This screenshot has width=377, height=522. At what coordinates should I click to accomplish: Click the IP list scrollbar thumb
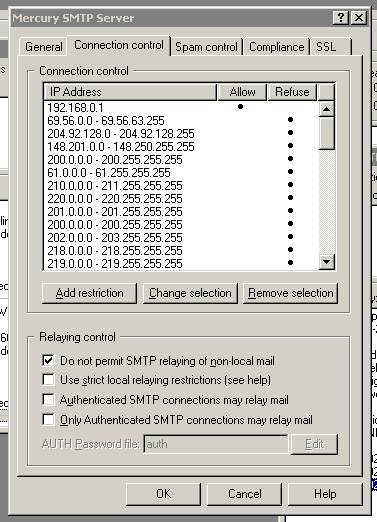[327, 133]
